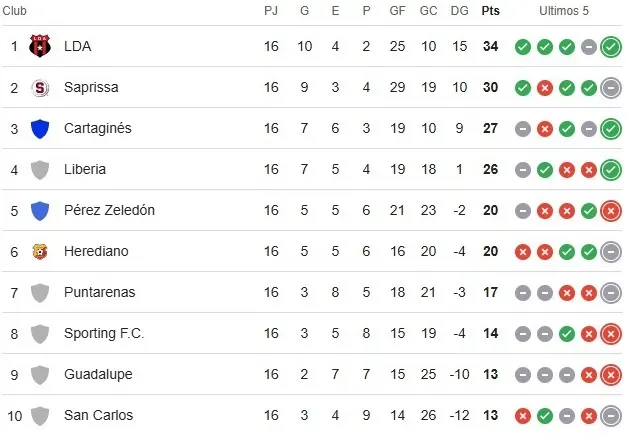The image size is (636, 438).
Task: Click the DG column header
Action: (x=459, y=10)
